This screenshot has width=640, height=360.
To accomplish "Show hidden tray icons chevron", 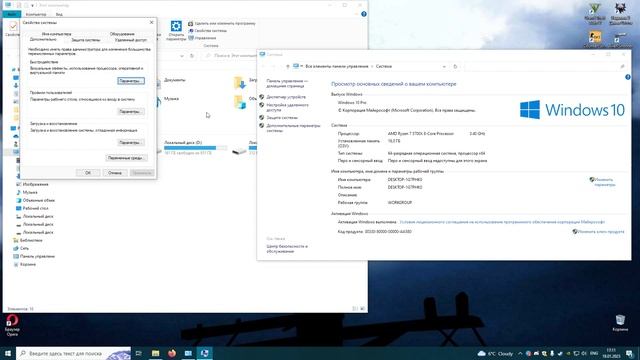I will (520, 353).
